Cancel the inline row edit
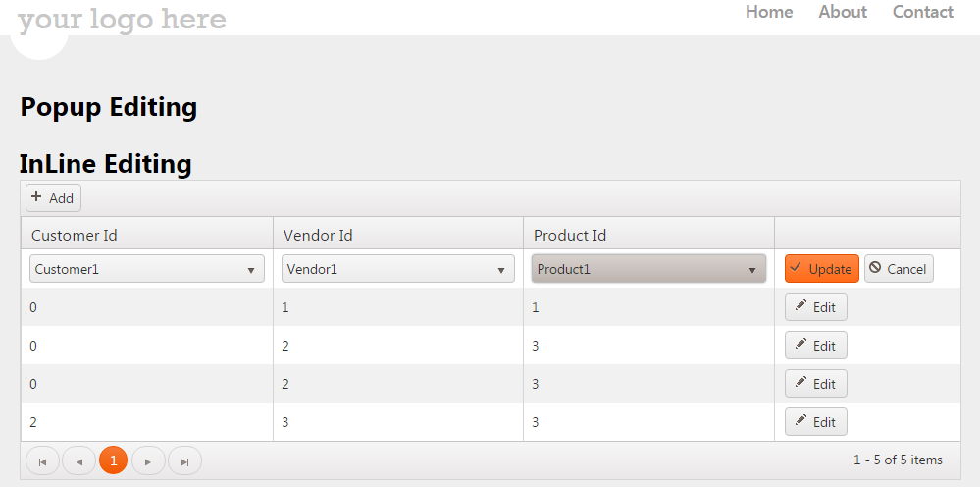980x487 pixels. [898, 269]
